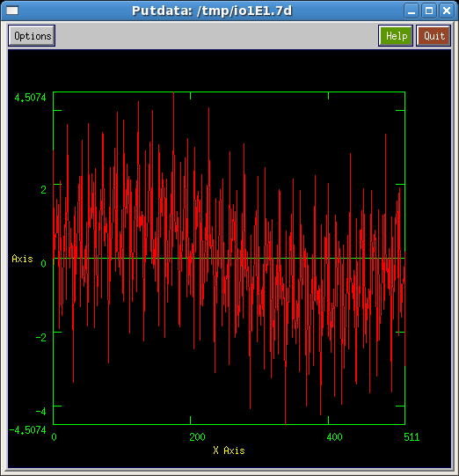
Task: Click the yellow Axis label beside zero
Action: 22,259
